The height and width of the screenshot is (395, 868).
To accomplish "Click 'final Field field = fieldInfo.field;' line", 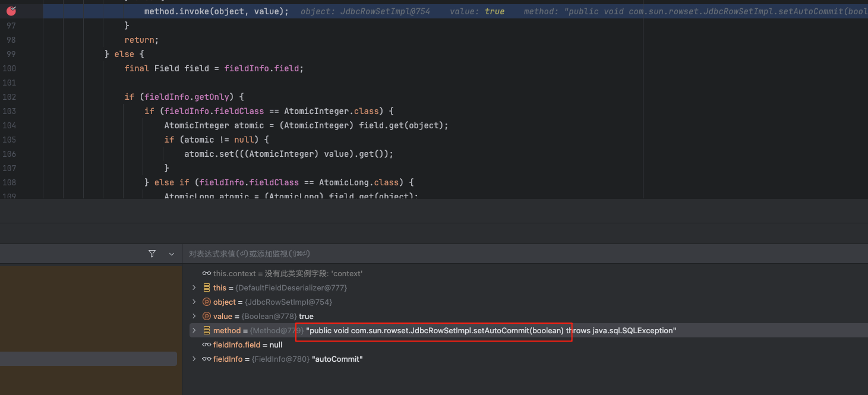I will [x=214, y=68].
